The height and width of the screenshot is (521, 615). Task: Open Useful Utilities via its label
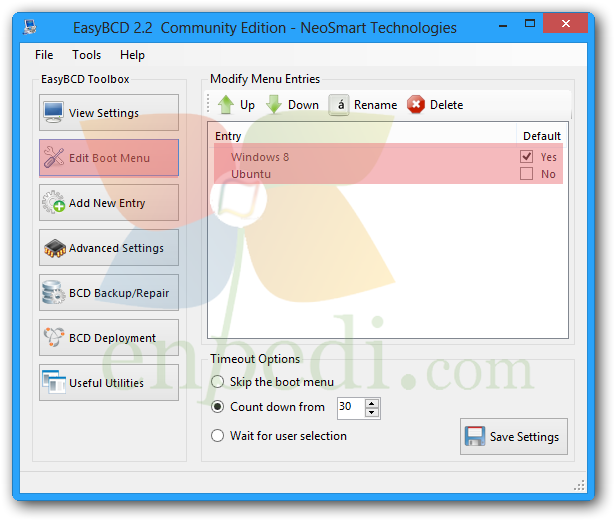pos(106,383)
